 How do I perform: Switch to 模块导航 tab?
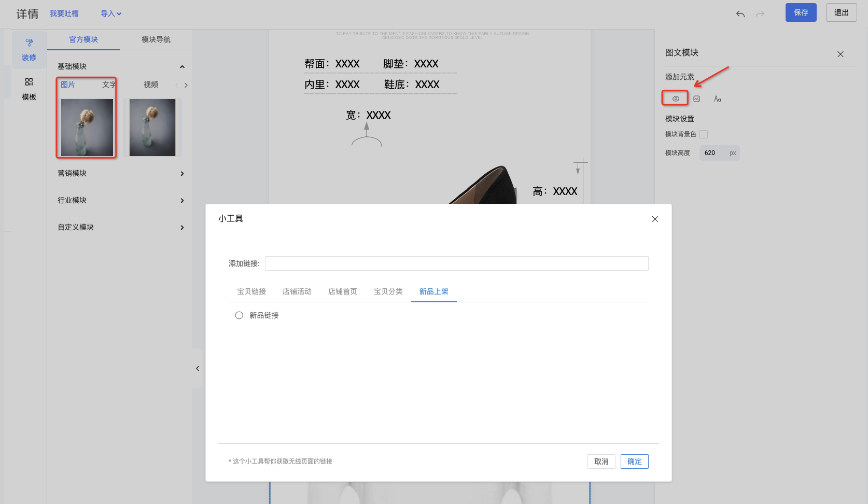(156, 39)
